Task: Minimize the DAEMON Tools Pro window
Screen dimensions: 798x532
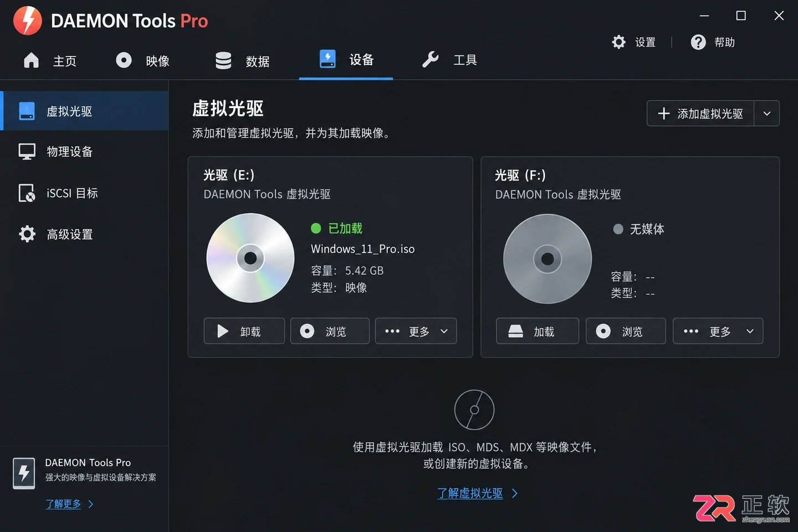Action: click(x=704, y=16)
